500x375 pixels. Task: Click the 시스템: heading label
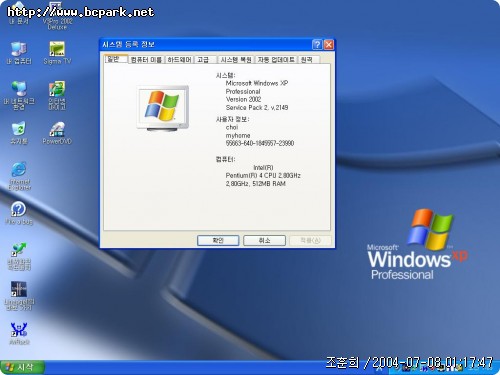click(x=226, y=75)
